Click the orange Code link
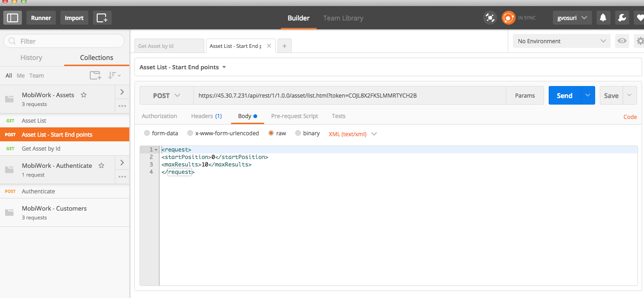 tap(630, 117)
